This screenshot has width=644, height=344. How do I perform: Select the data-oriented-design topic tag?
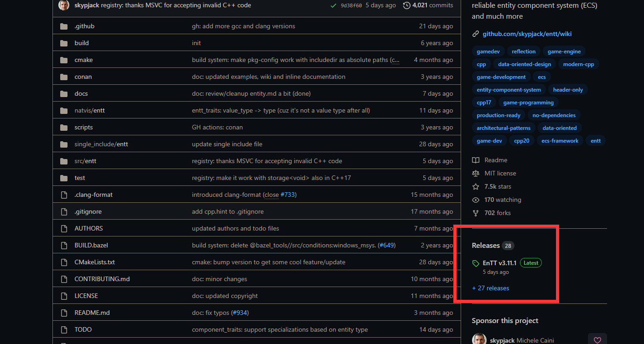(525, 64)
